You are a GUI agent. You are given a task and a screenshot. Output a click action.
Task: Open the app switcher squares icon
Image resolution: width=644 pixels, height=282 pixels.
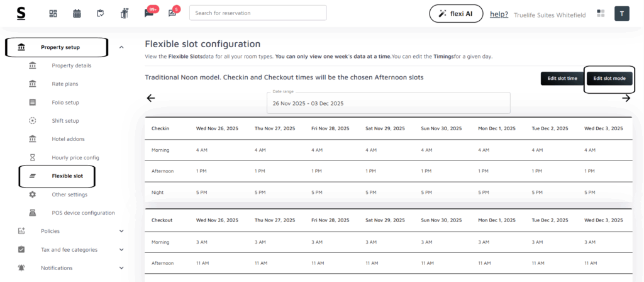point(601,13)
